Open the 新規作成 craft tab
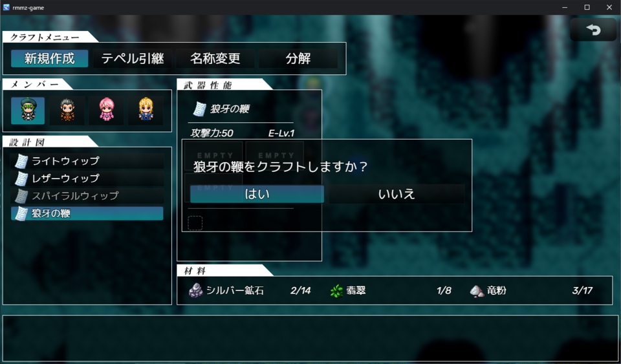Viewport: 621px width, 364px height. pyautogui.click(x=50, y=59)
